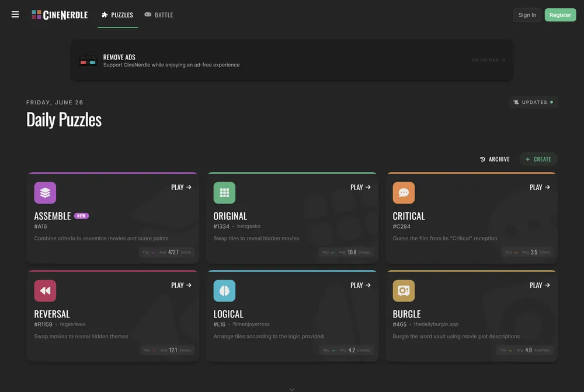Screen dimensions: 584x392
Task: Click the Daily Puzzles heading
Action: click(x=64, y=120)
